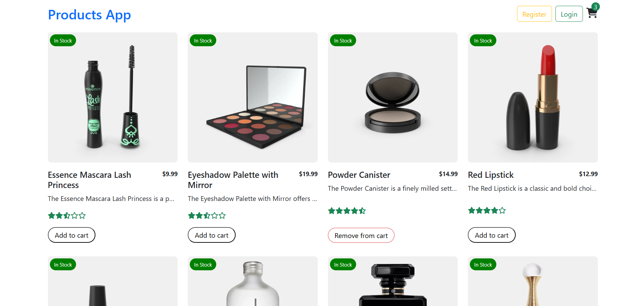The image size is (644, 306).
Task: Open the shopping cart icon
Action: tap(591, 14)
